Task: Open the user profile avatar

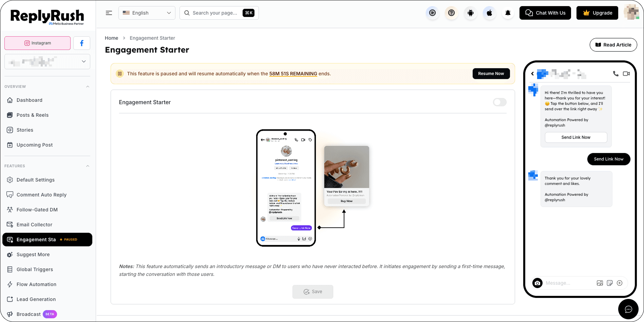Action: pyautogui.click(x=631, y=12)
